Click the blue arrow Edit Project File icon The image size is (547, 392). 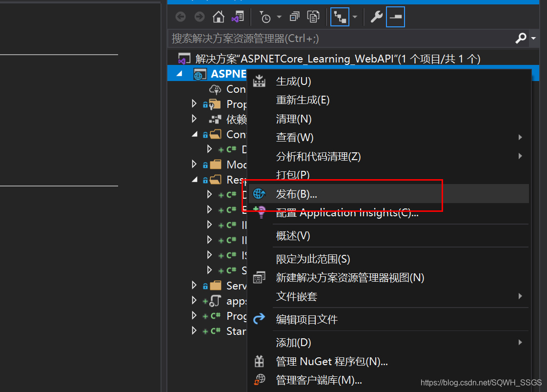click(x=259, y=319)
